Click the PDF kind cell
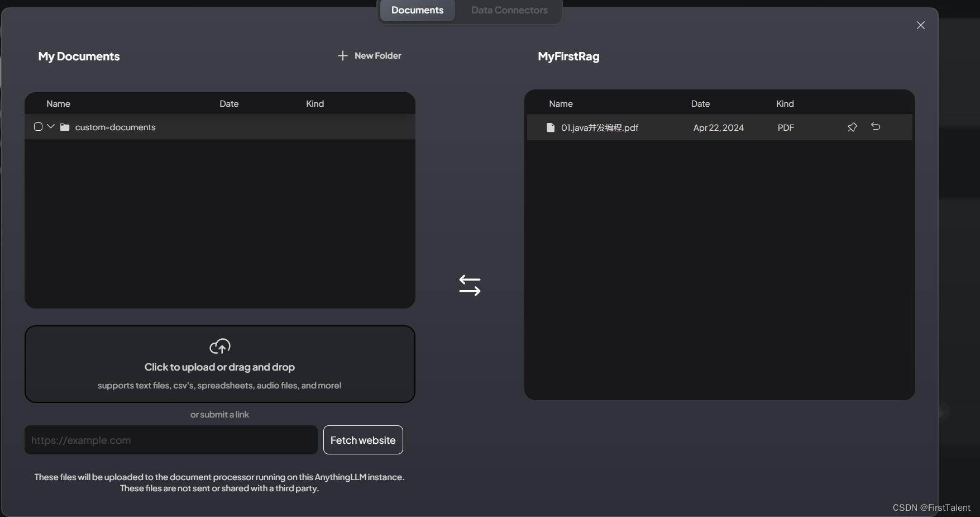 point(786,128)
